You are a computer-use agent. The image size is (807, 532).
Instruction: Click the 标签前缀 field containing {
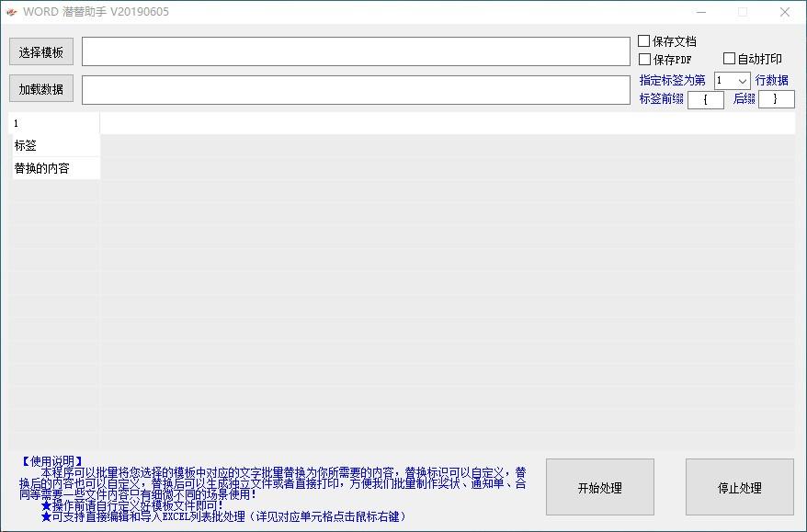(x=706, y=98)
